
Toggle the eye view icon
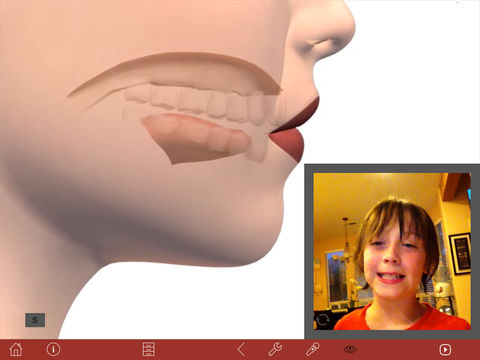point(350,349)
